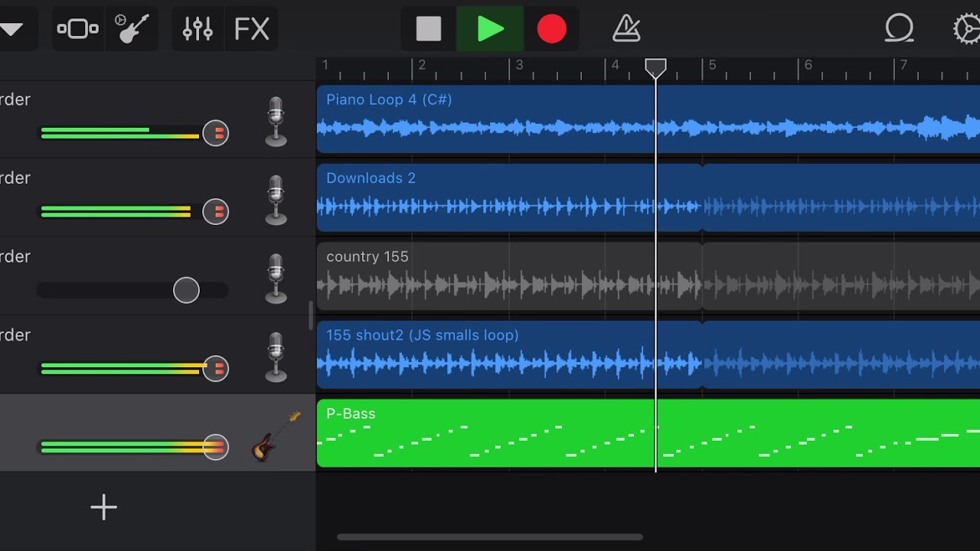Screen dimensions: 980x551
Task: Open the navigation dropdown arrow at top left
Action: tap(11, 29)
